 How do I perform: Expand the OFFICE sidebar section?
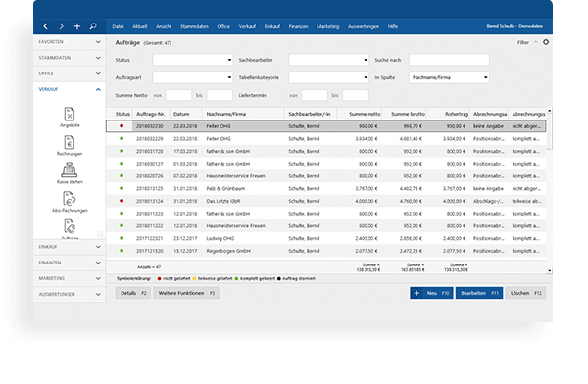click(70, 73)
